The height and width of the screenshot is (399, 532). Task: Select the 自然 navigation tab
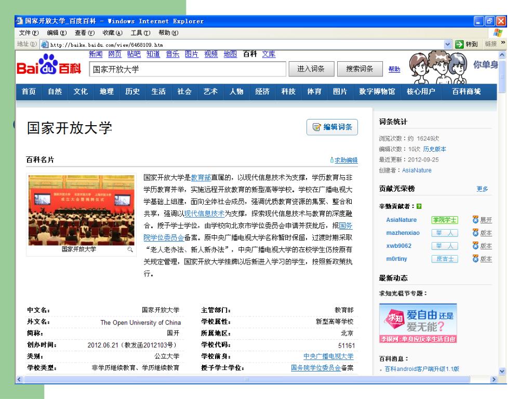click(x=55, y=91)
